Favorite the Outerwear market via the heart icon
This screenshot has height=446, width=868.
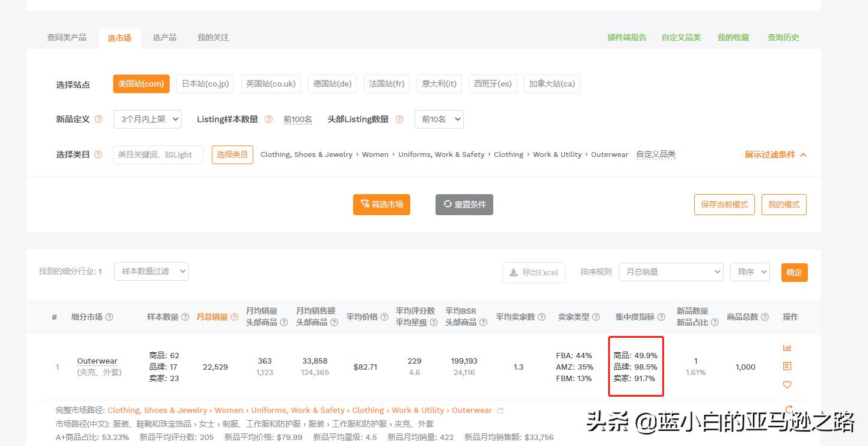click(787, 384)
